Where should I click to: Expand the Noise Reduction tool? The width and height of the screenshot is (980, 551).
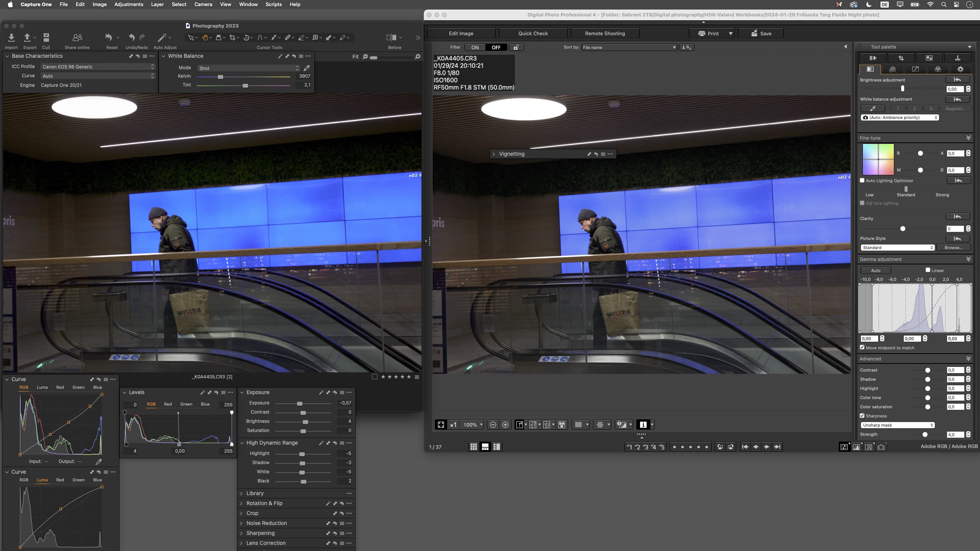pos(242,523)
